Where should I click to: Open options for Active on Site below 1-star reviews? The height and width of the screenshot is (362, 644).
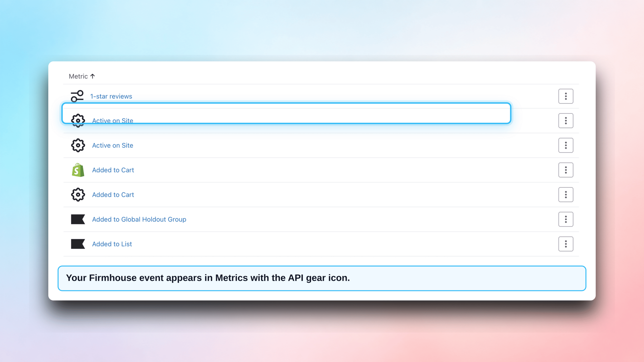coord(566,121)
